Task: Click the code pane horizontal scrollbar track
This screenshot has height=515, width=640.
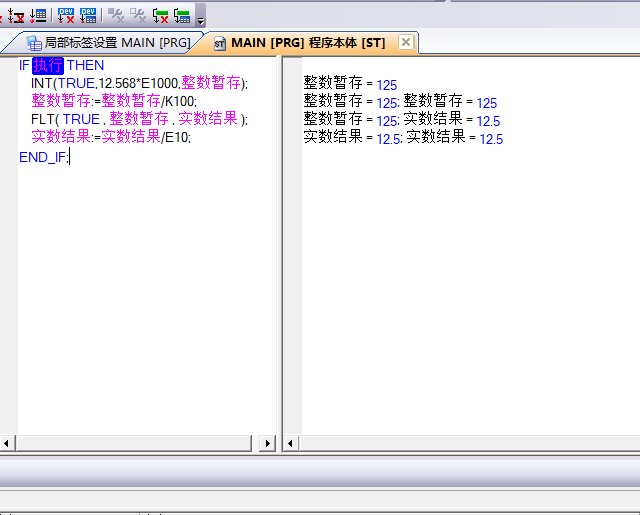Action: 138,443
